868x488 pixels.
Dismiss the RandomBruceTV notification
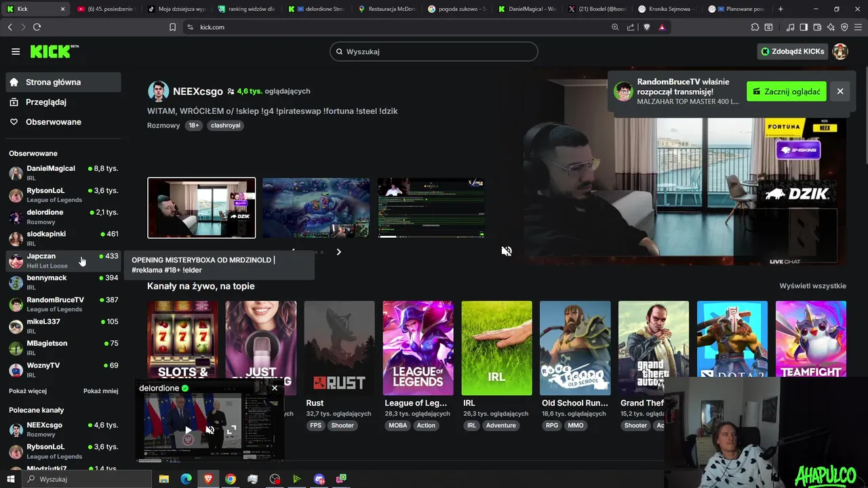tap(840, 91)
